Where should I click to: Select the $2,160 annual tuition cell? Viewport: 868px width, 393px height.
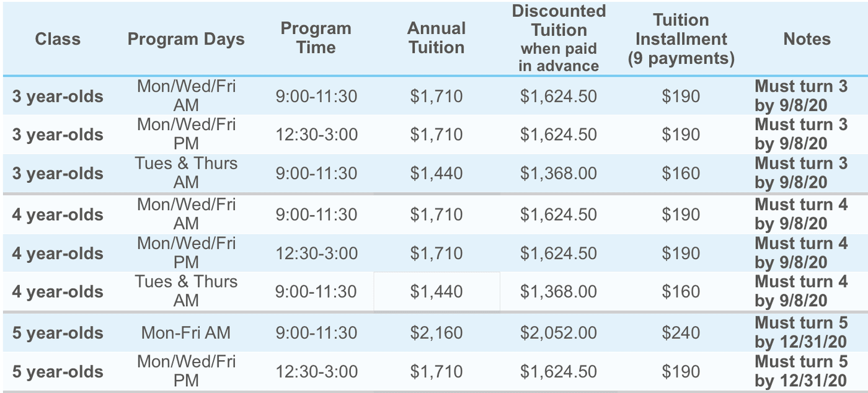436,333
